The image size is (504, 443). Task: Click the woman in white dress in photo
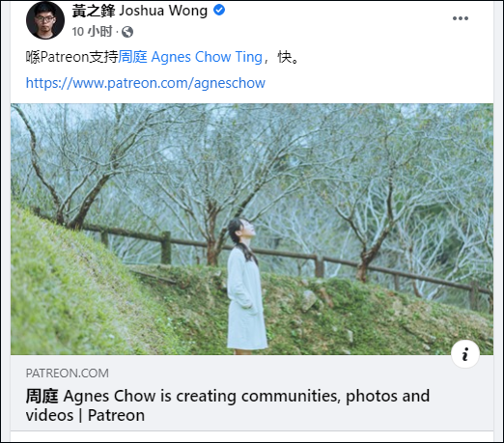coord(246,287)
